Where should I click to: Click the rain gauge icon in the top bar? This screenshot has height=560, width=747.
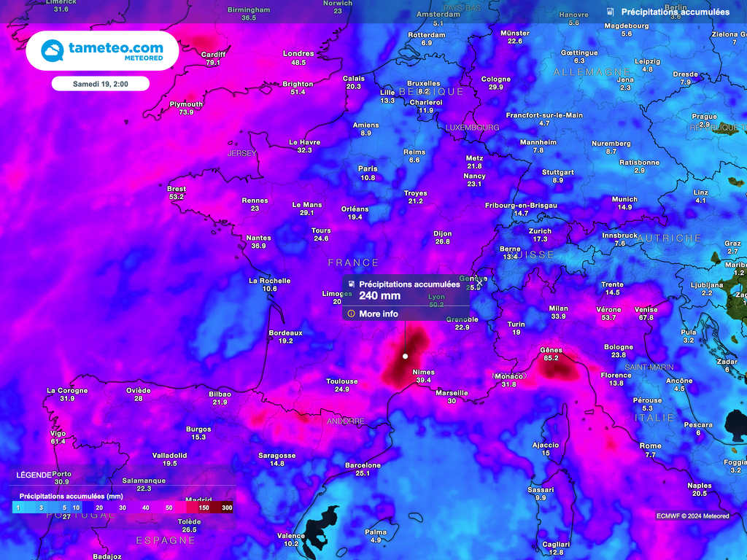pyautogui.click(x=610, y=12)
